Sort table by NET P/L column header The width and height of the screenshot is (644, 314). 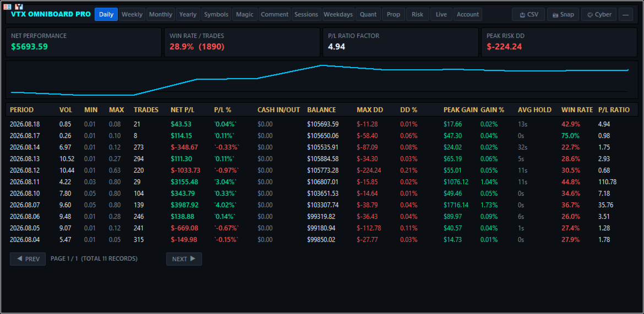[183, 110]
